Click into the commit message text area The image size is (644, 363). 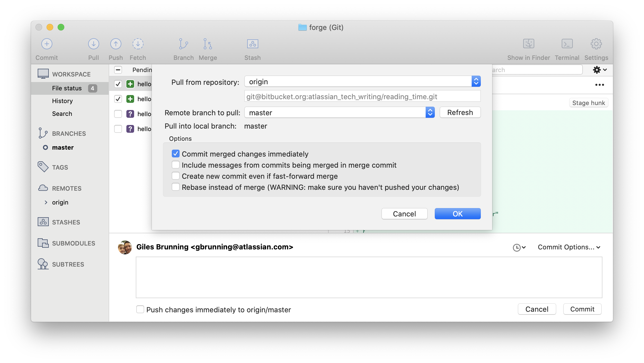369,277
